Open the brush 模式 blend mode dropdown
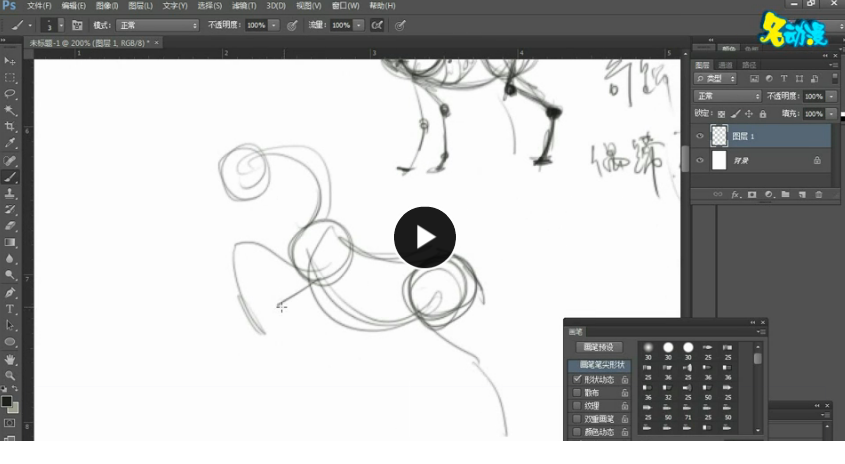This screenshot has width=845, height=464. coord(157,25)
